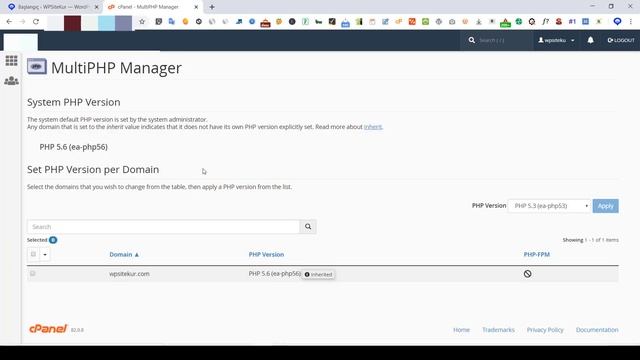
Task: Click the 'Showing 1 - 1 of 1 items' text
Action: pyautogui.click(x=590, y=240)
